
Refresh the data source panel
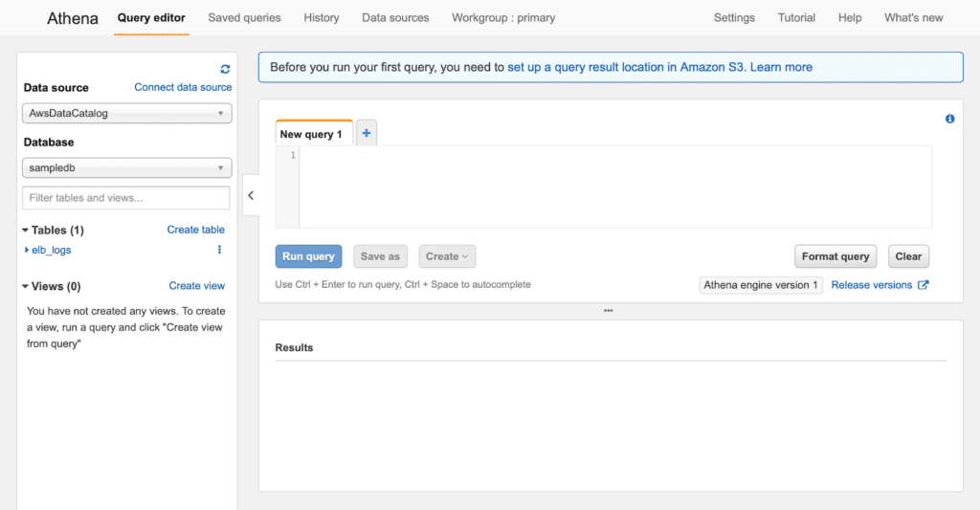pos(225,69)
